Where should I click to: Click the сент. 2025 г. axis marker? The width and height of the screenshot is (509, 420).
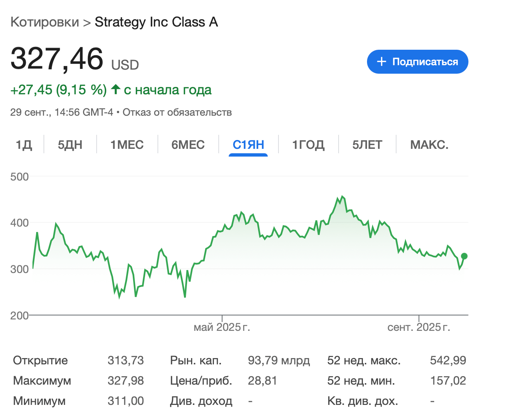tap(419, 327)
